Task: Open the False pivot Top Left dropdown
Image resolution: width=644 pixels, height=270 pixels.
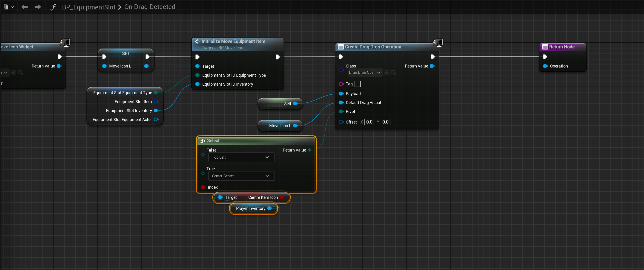Action: pos(241,157)
